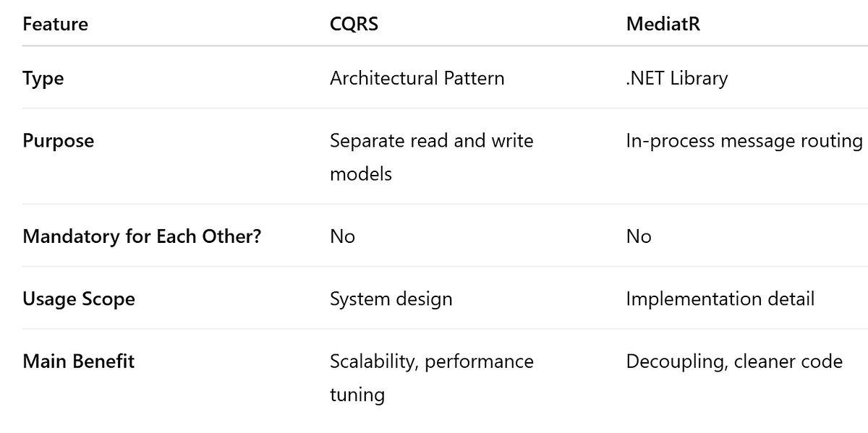Click the .NET Library cell
Screen dimensions: 868x433
[x=676, y=78]
